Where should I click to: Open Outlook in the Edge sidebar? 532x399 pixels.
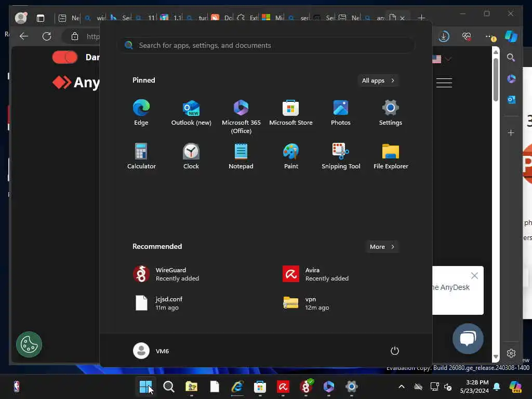[511, 99]
